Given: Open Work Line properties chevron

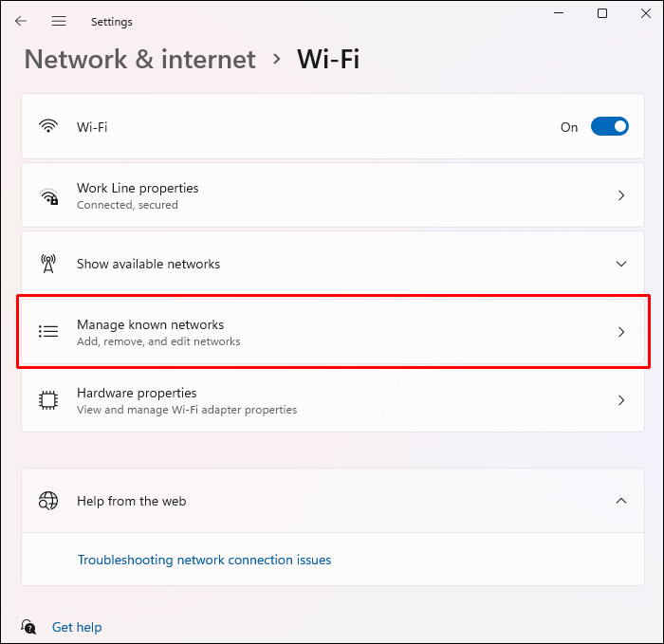Looking at the screenshot, I should (621, 196).
